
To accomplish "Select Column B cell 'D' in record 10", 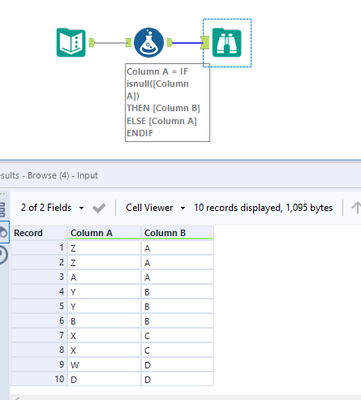I will click(177, 379).
